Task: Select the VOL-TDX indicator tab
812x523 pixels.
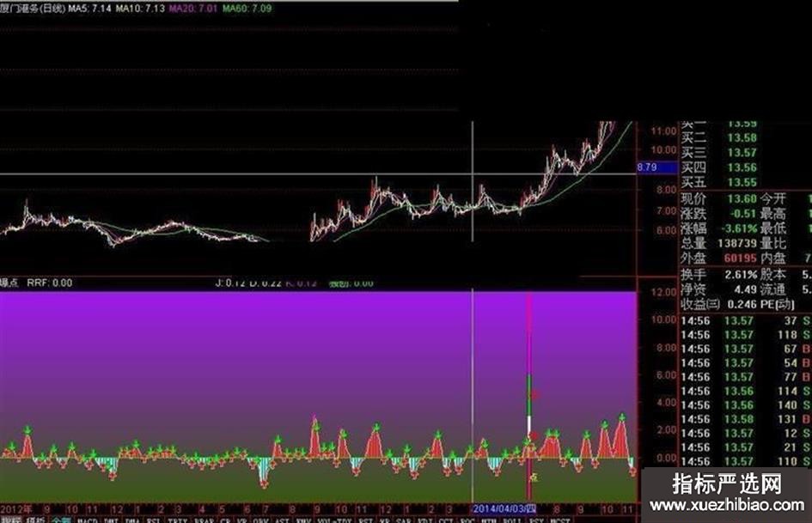Action: [334, 520]
